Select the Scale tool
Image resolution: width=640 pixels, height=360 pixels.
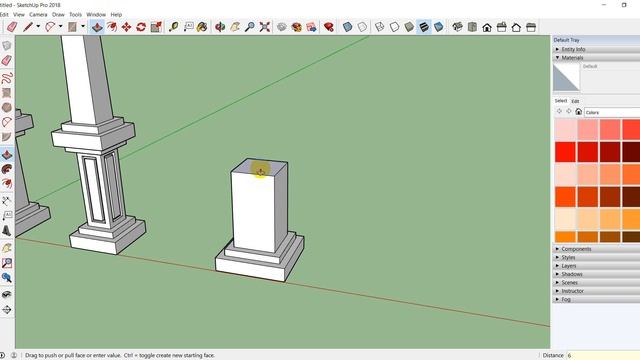156,27
